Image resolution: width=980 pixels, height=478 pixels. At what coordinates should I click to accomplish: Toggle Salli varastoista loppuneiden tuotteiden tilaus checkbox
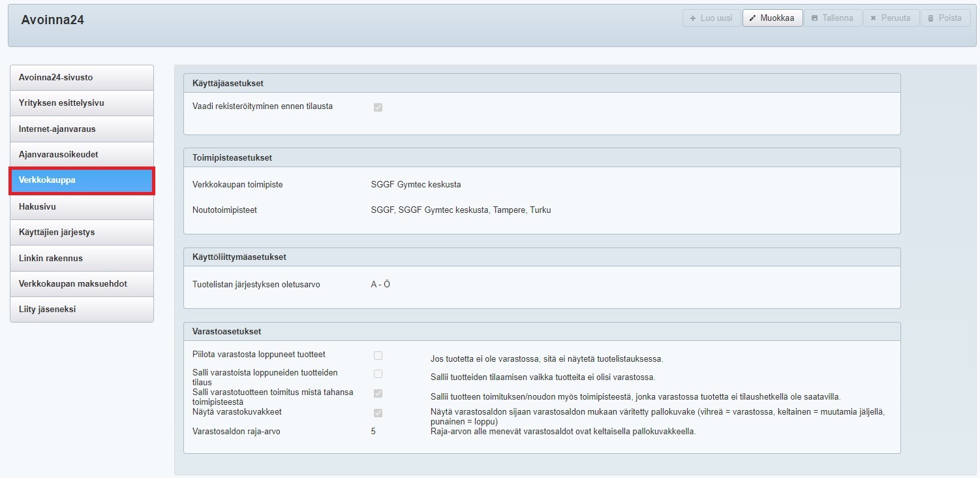pos(378,374)
